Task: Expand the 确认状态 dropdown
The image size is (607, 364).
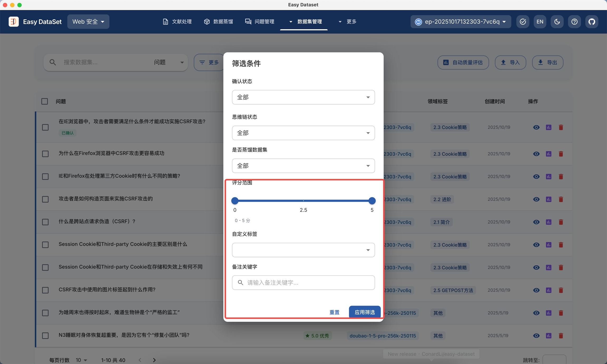Action: click(303, 97)
